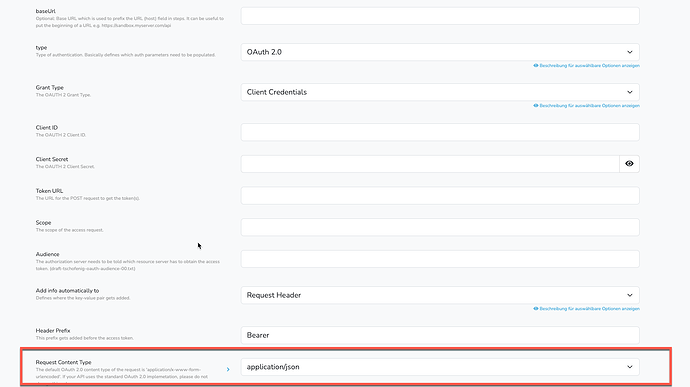Click the Header Prefix label
This screenshot has width=690, height=387.
53,331
